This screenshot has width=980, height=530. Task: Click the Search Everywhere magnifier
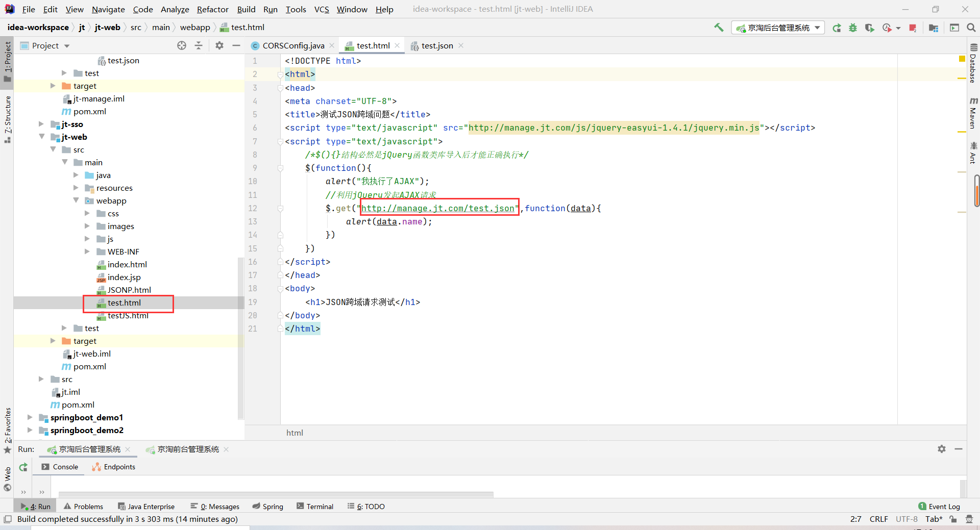pyautogui.click(x=971, y=28)
